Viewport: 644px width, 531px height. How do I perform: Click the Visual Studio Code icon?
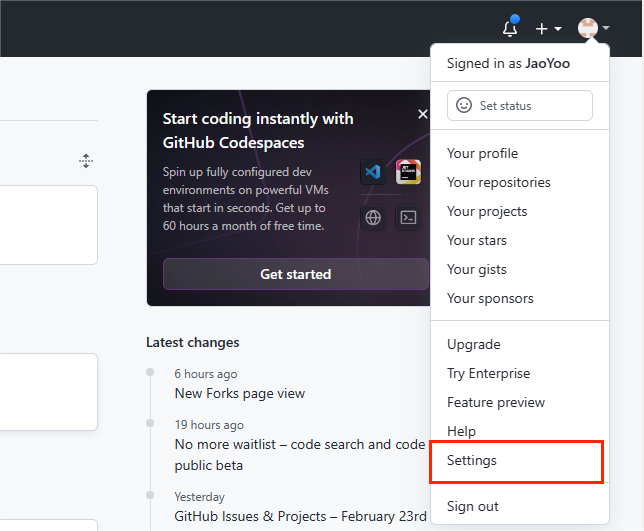click(x=373, y=172)
